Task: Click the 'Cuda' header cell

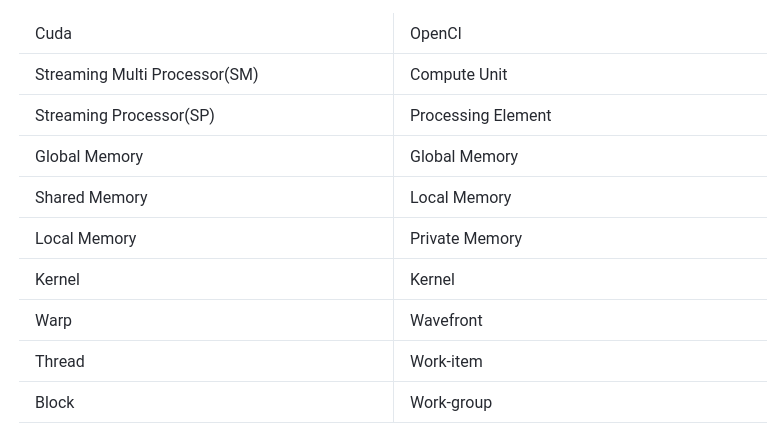Action: click(206, 33)
